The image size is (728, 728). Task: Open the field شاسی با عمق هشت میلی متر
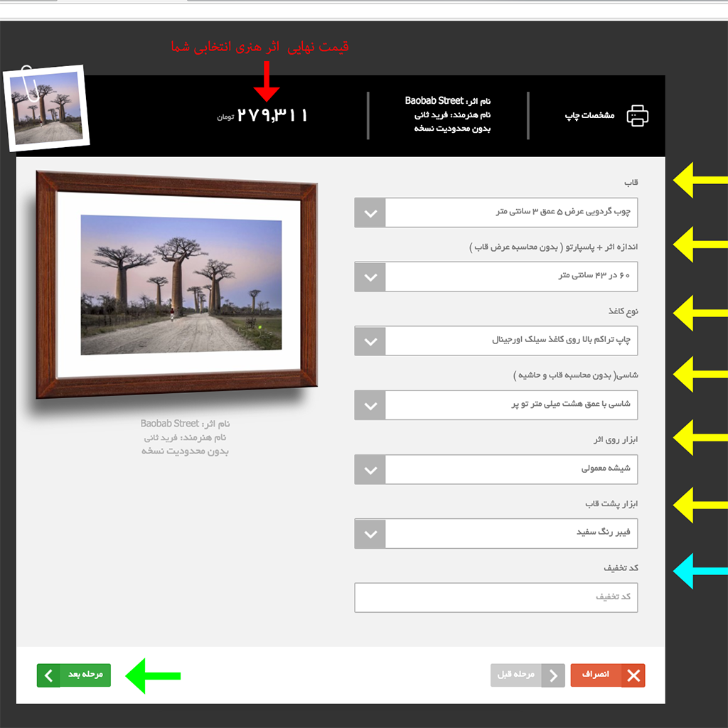click(x=496, y=405)
